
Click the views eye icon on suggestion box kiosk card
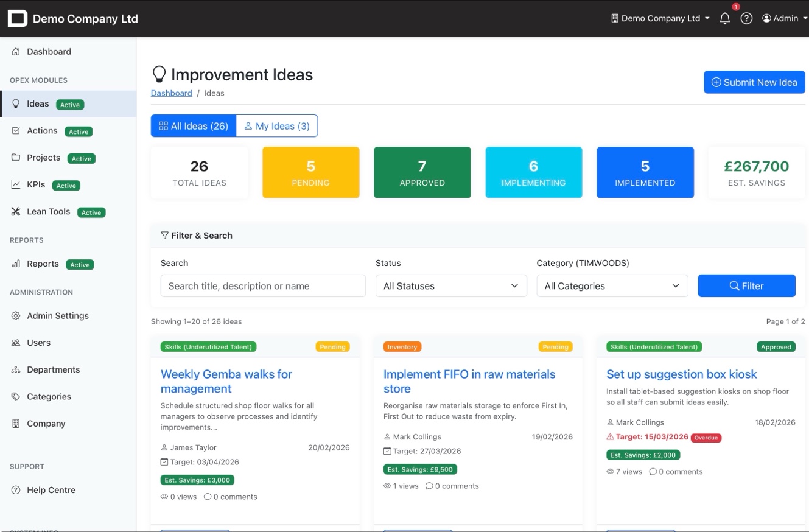pyautogui.click(x=610, y=471)
